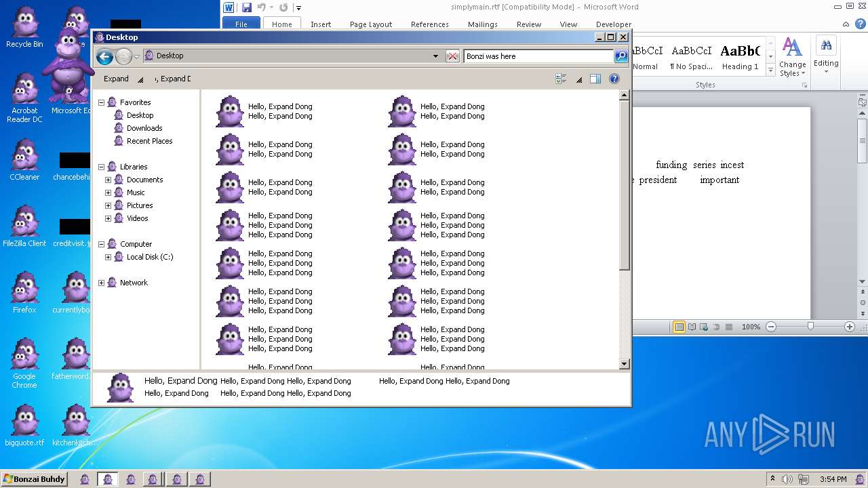Apply the No Spacing style
The height and width of the screenshot is (488, 868).
691,58
